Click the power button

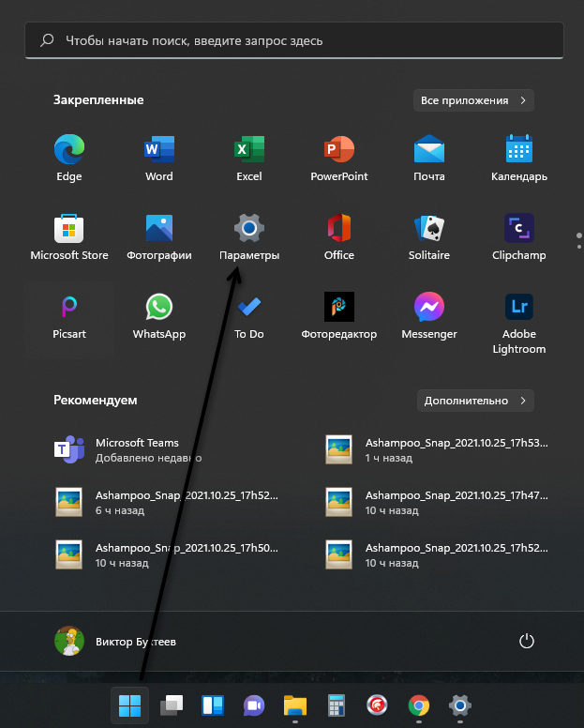click(x=527, y=641)
